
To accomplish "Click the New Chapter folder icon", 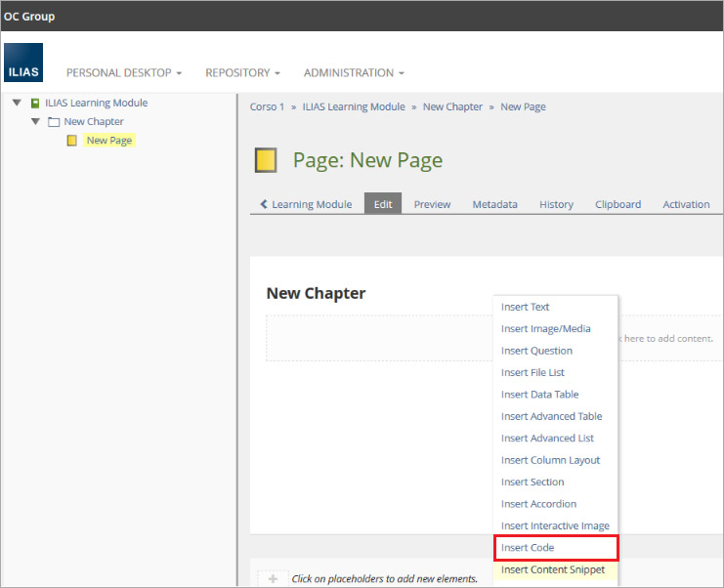I will coord(54,122).
